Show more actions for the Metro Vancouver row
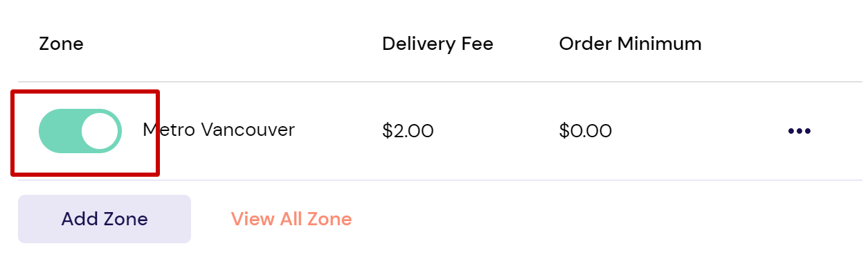This screenshot has height=262, width=868. coord(799,131)
